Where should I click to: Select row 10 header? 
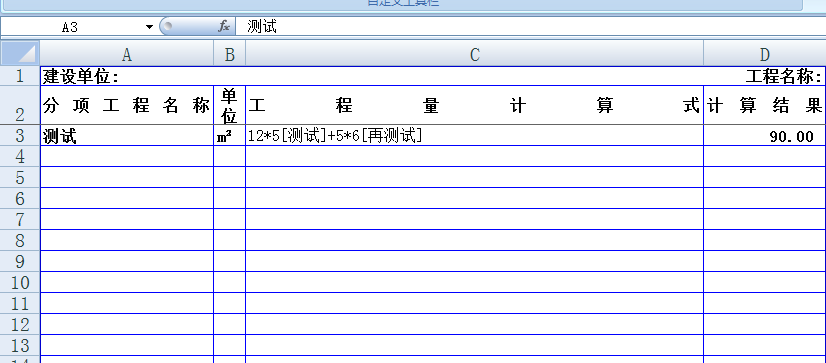click(20, 283)
